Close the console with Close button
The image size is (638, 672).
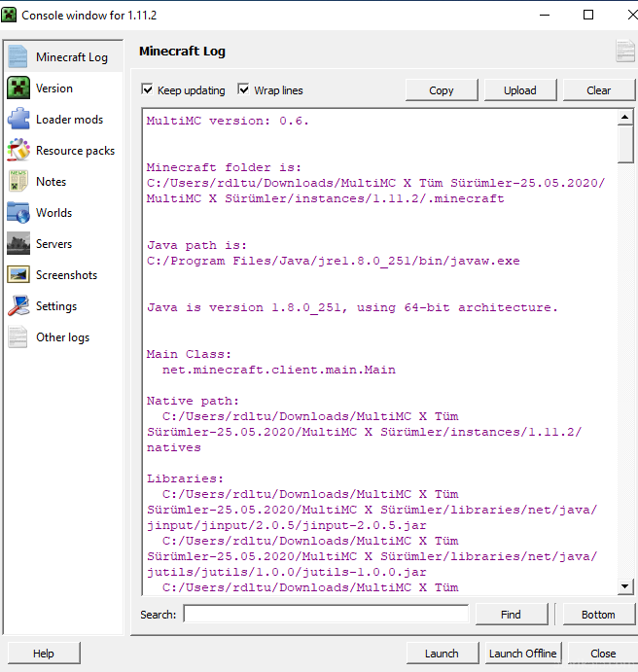click(x=603, y=654)
